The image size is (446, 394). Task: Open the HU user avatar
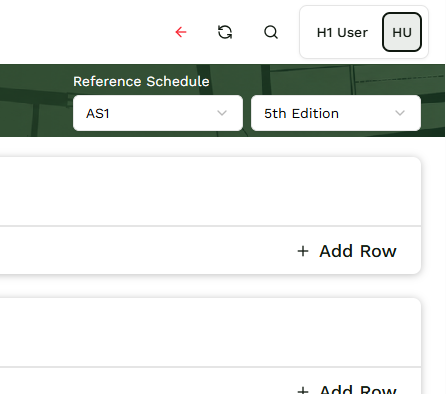[402, 32]
